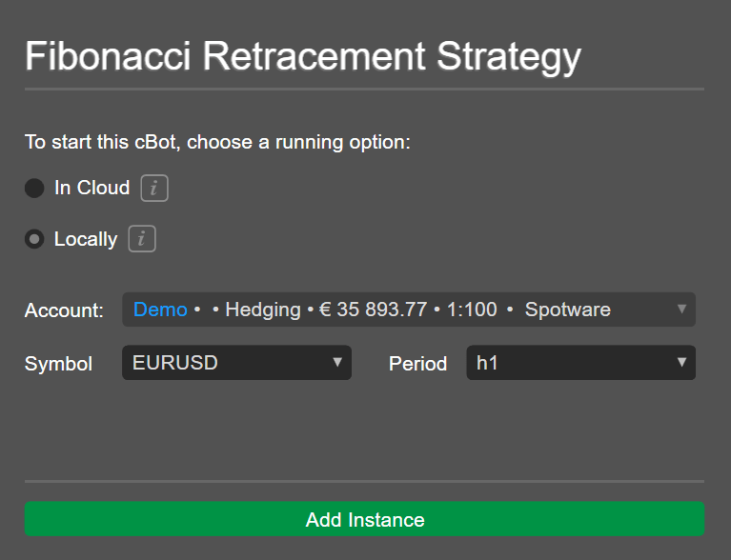Click the Locally option label

coord(86,239)
